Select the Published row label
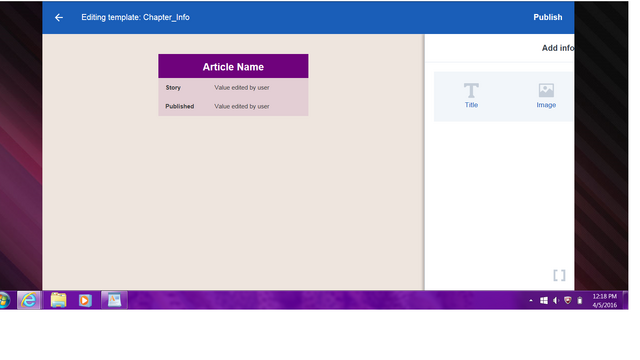Screen dimensions: 640x360 coord(180,107)
